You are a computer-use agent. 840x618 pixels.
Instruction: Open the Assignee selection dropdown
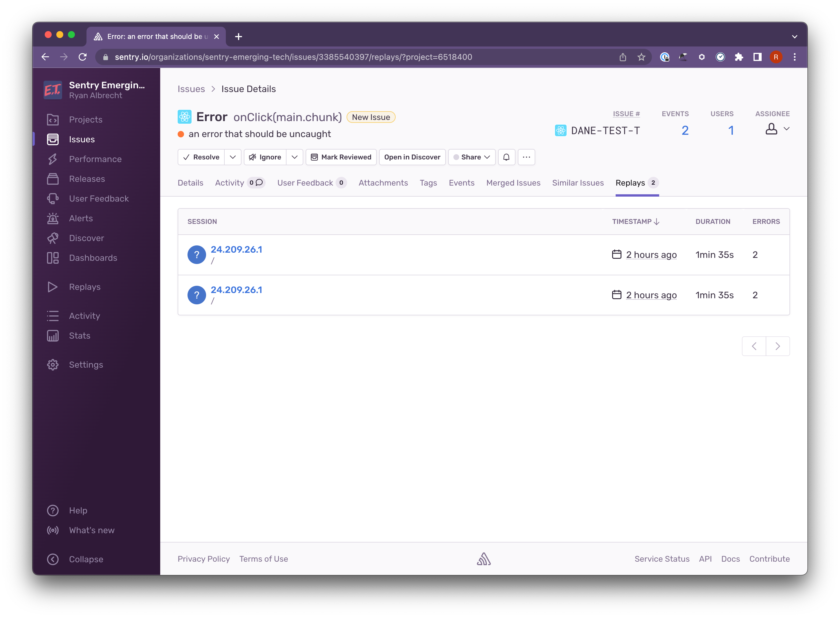(777, 129)
